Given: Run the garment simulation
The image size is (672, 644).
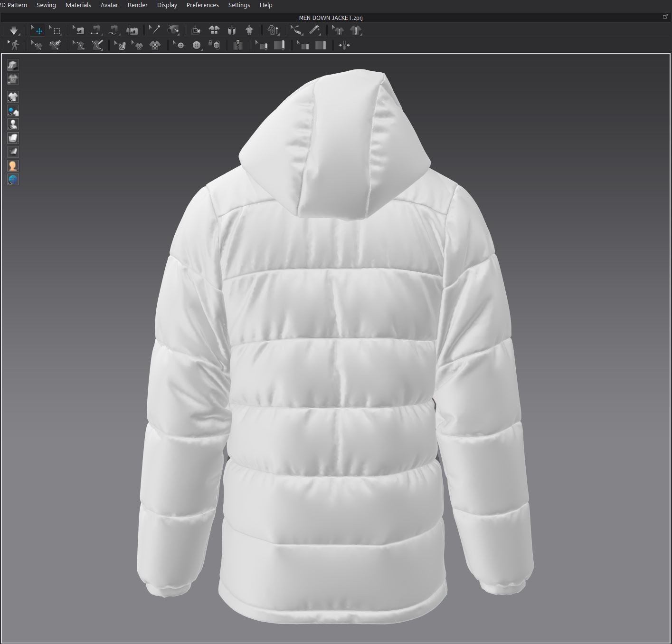Looking at the screenshot, I should [x=14, y=30].
